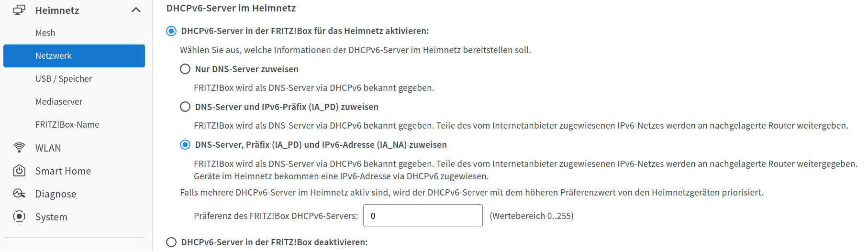
Task: Click the Präferenz DHCPv6-Servers input field
Action: (x=423, y=216)
